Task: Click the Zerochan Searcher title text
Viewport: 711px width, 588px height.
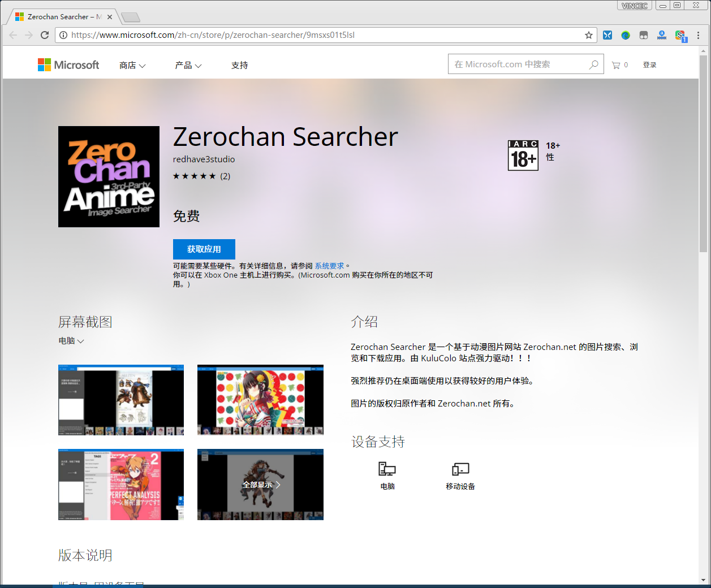Action: (x=286, y=137)
